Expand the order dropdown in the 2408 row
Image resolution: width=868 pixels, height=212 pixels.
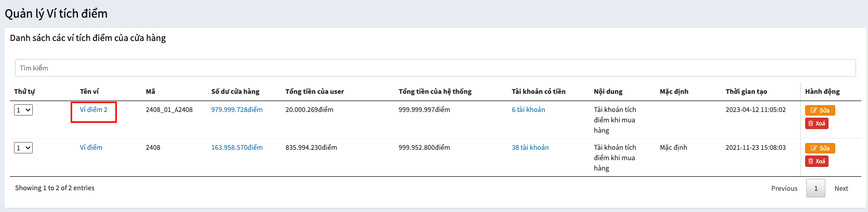(x=23, y=148)
